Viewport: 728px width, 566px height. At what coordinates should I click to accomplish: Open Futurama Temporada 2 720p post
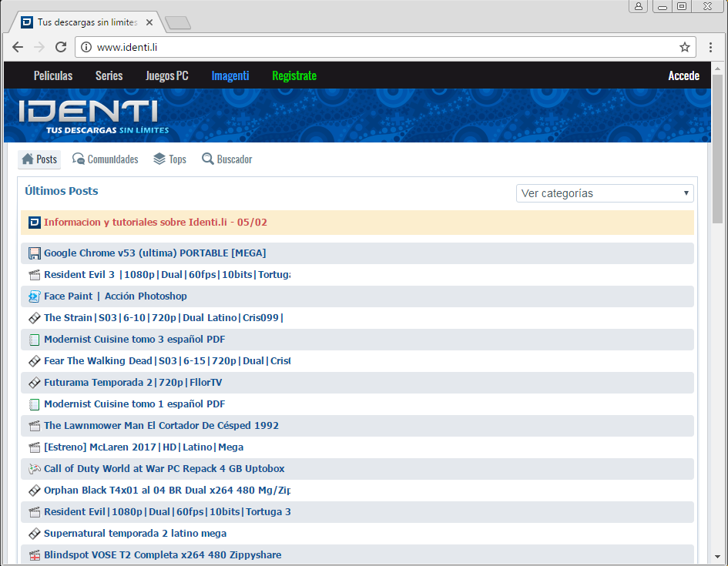click(133, 382)
